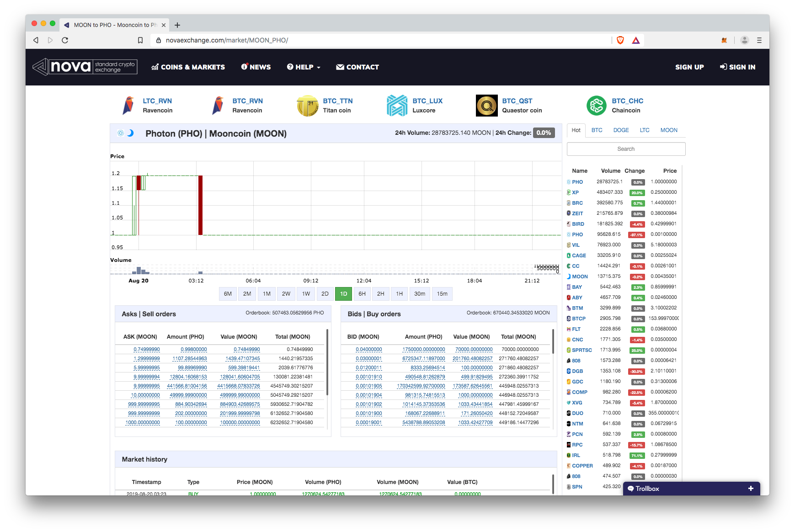The width and height of the screenshot is (795, 532).
Task: Bookmark this page icon
Action: [x=140, y=40]
